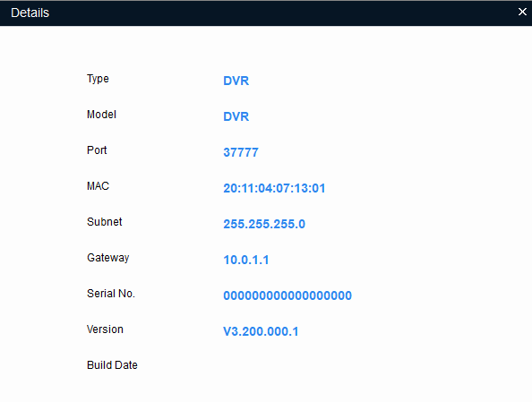Select the MAC address 20:11:04:07:13:01
532x402 pixels.
pyautogui.click(x=274, y=188)
